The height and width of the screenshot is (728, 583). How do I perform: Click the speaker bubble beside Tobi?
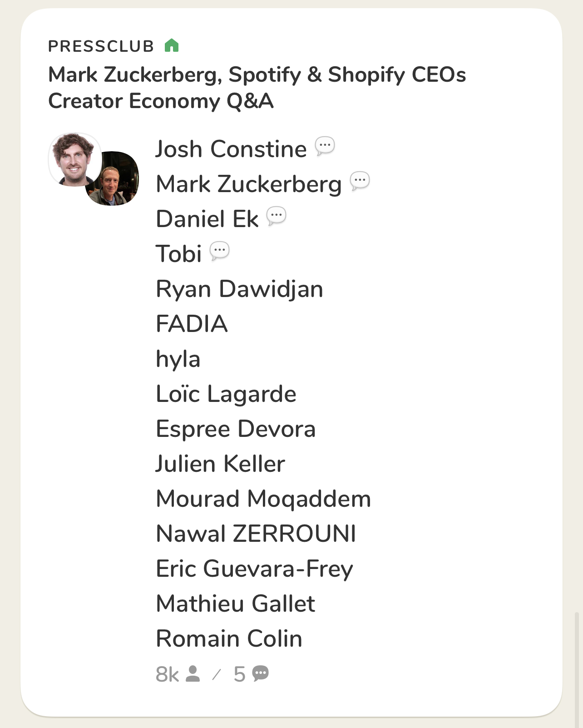(220, 251)
